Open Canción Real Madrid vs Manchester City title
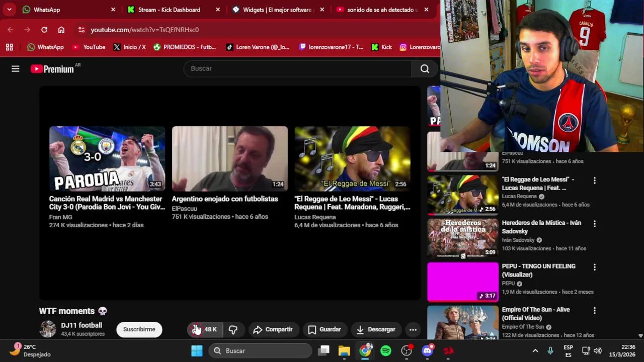 pos(107,203)
